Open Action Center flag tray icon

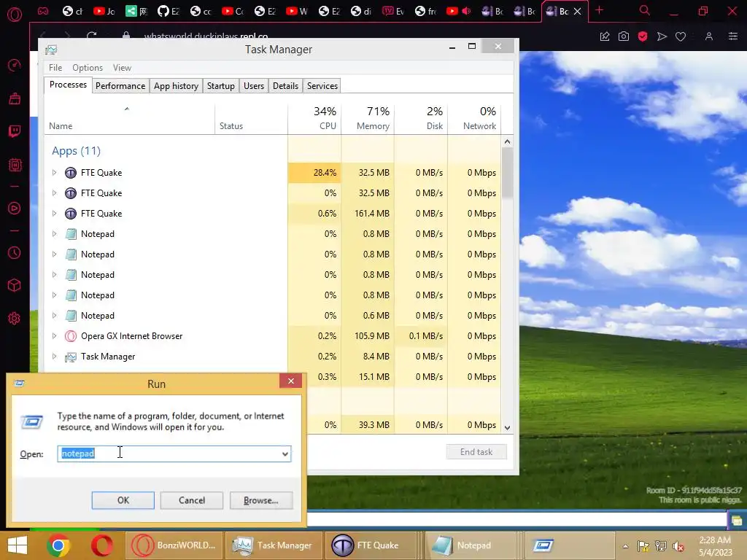point(643,546)
